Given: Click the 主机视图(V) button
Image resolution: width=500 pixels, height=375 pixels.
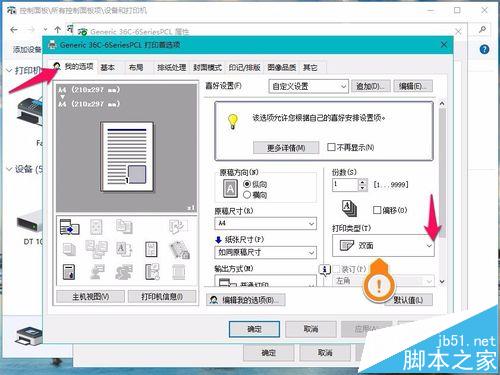Looking at the screenshot, I should 91,296.
